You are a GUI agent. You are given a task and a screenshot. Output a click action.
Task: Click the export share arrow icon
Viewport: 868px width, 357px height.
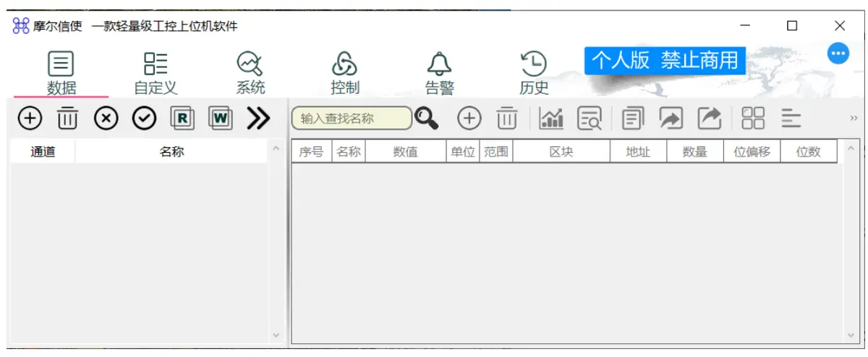710,118
